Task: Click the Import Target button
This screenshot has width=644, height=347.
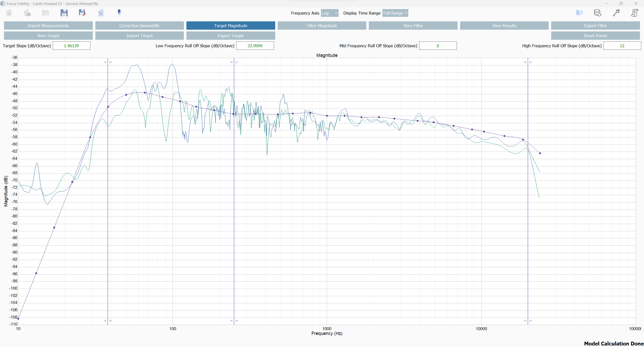Action: pos(139,36)
